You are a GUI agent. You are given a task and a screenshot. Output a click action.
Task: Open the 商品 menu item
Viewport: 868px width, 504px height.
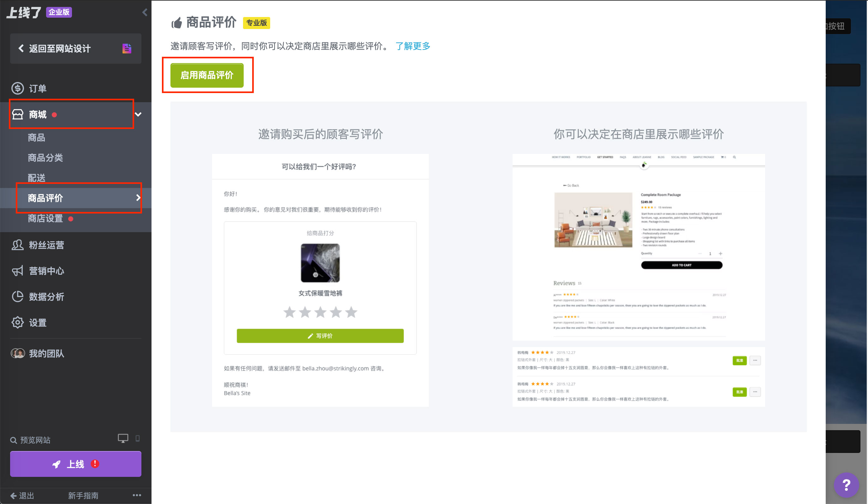click(37, 138)
